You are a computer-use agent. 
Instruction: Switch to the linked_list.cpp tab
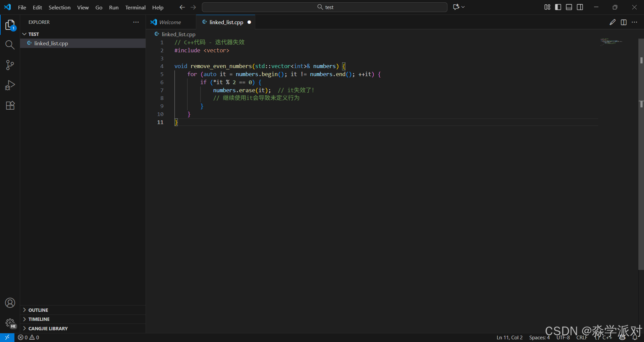[x=226, y=22]
